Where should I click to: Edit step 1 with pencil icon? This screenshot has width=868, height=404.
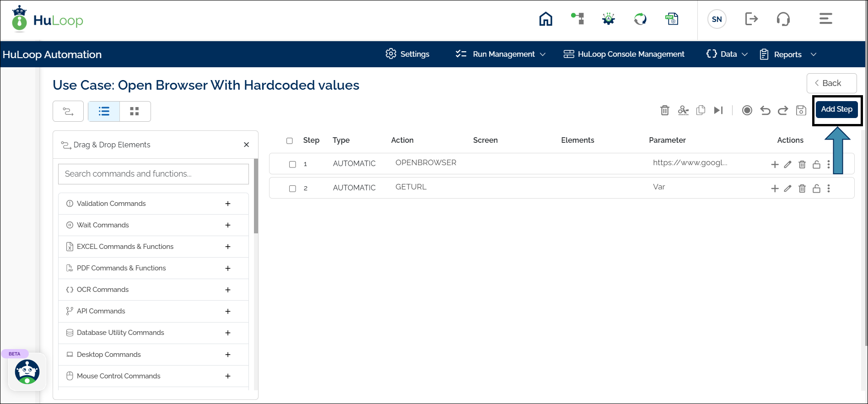point(787,164)
